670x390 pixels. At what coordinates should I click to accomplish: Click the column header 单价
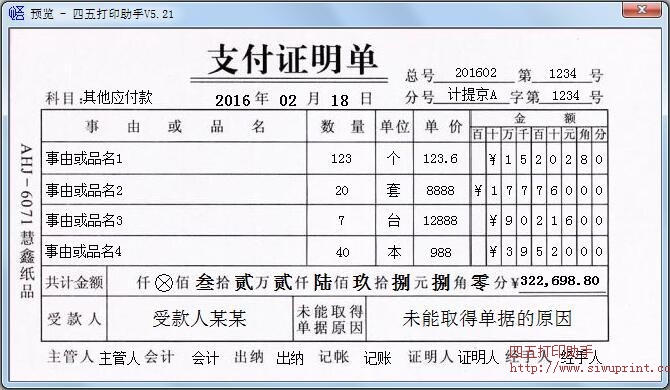(x=443, y=126)
